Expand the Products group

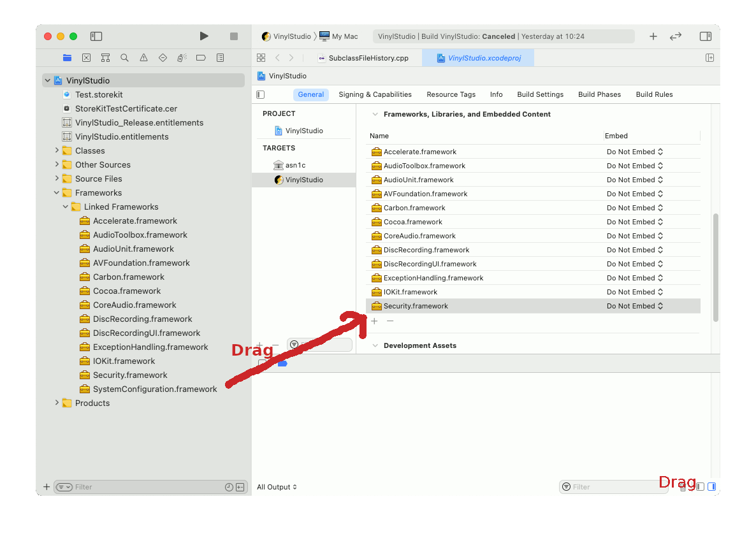click(57, 403)
